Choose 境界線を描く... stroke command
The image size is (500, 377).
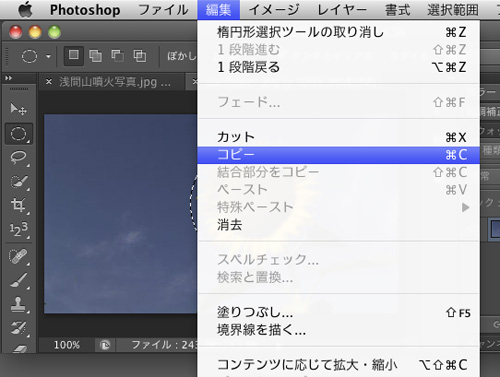[338, 330]
